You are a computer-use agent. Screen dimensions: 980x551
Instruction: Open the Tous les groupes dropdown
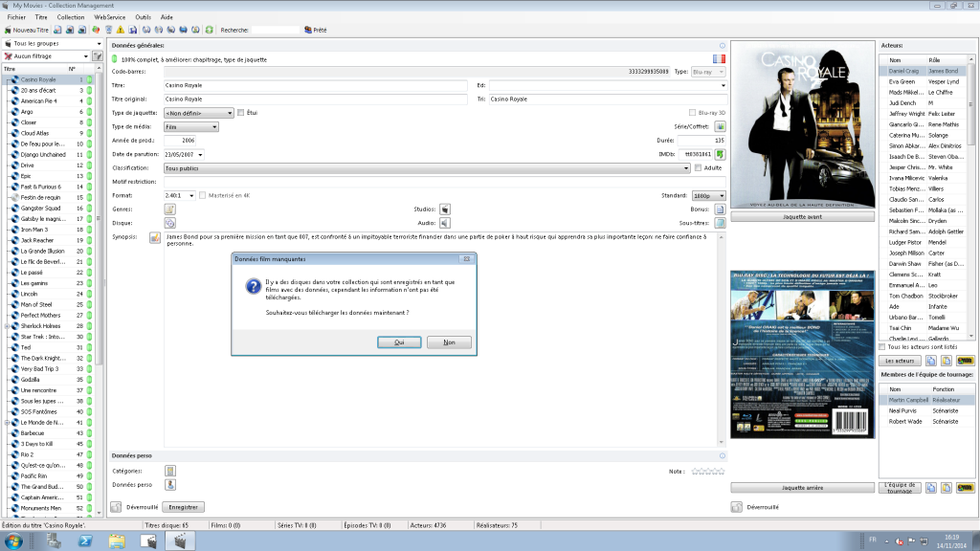coord(53,44)
